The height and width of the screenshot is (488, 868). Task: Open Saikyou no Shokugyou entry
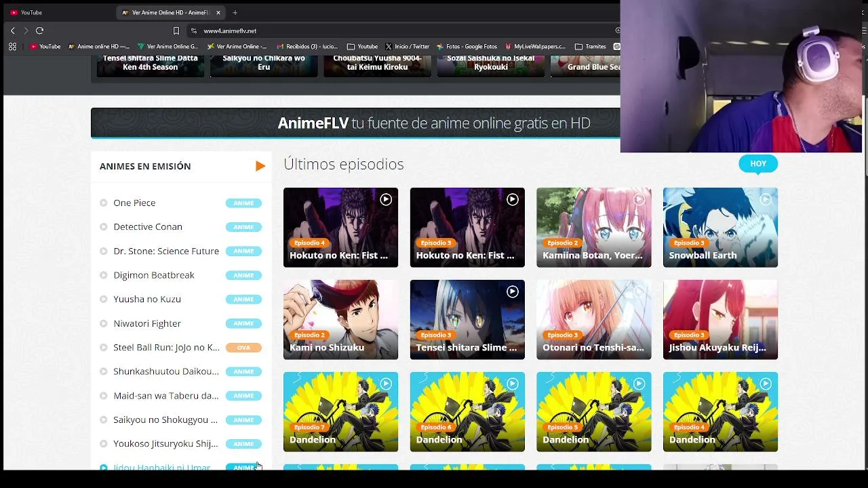(165, 420)
